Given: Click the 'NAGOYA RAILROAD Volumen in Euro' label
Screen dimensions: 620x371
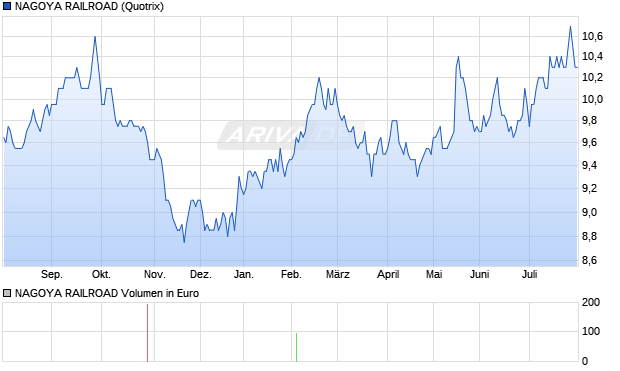Looking at the screenshot, I should 107,293.
